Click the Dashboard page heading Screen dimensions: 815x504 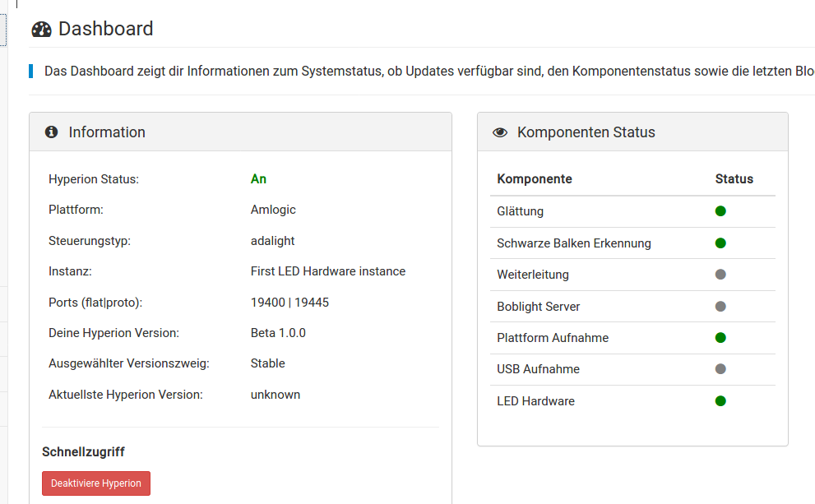105,29
